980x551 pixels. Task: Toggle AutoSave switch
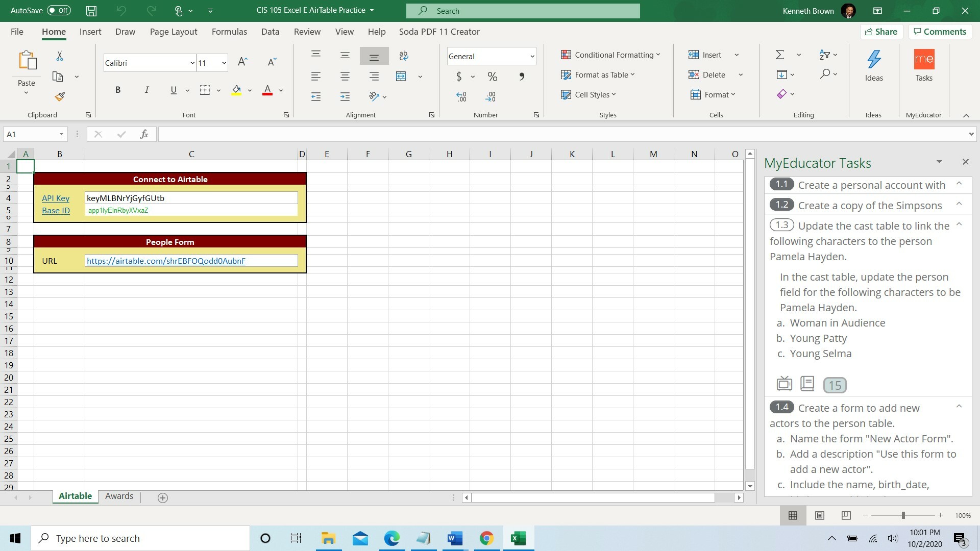tap(59, 10)
